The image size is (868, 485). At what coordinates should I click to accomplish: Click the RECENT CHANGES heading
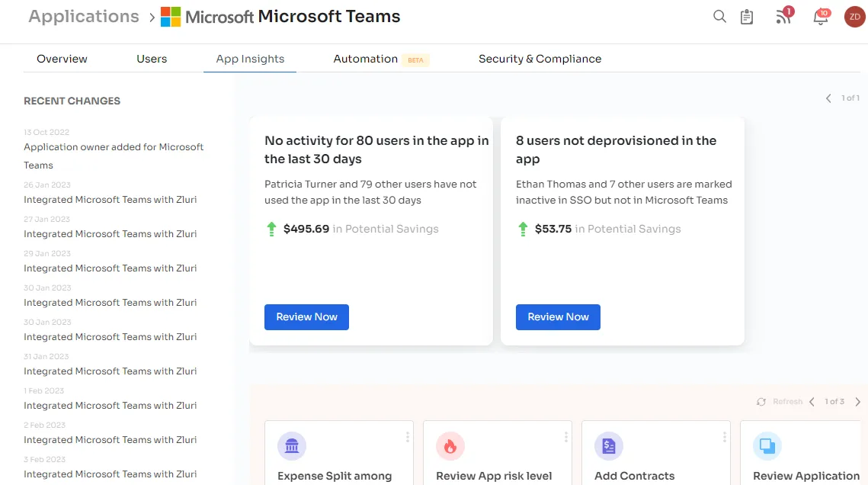pyautogui.click(x=72, y=101)
